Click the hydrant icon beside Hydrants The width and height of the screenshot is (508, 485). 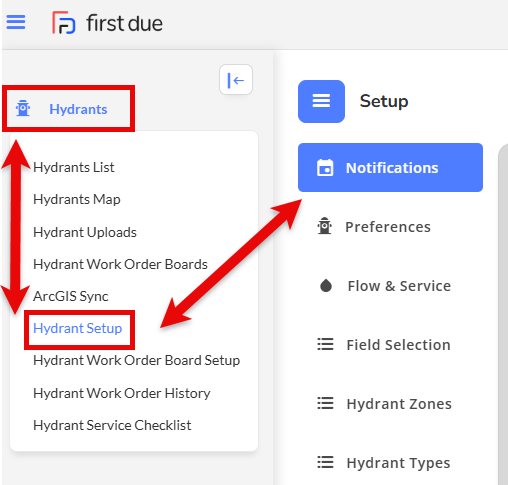click(23, 108)
